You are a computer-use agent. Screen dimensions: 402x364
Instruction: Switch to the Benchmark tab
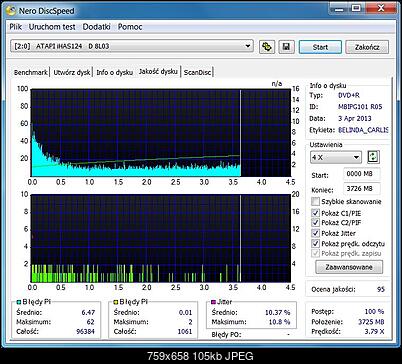30,72
